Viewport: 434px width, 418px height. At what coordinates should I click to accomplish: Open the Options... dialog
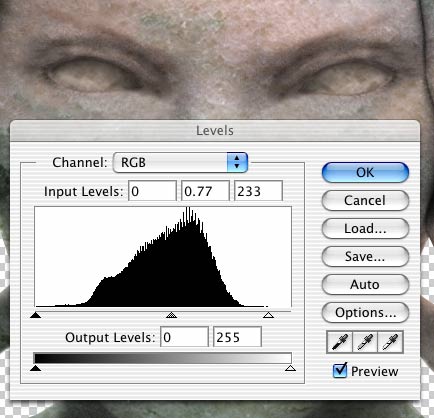point(365,312)
